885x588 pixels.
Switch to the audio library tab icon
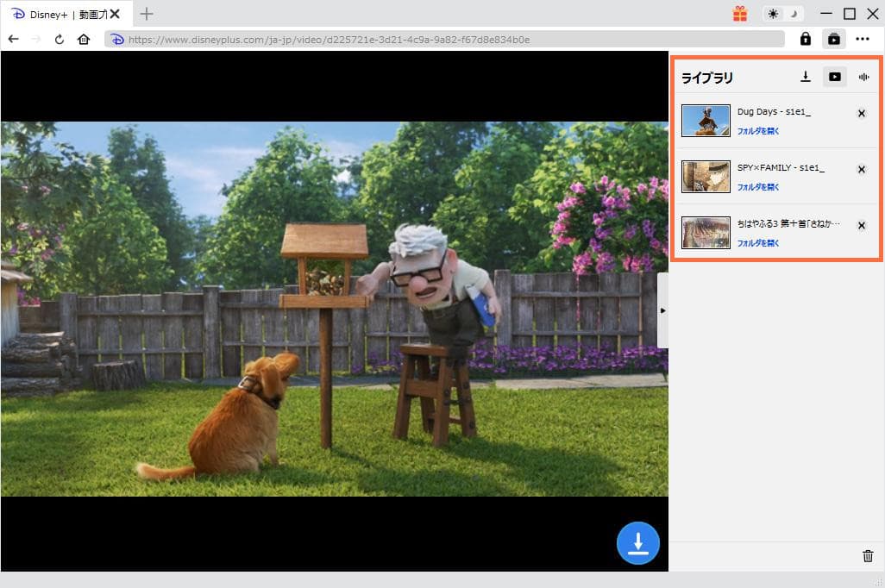click(x=863, y=77)
